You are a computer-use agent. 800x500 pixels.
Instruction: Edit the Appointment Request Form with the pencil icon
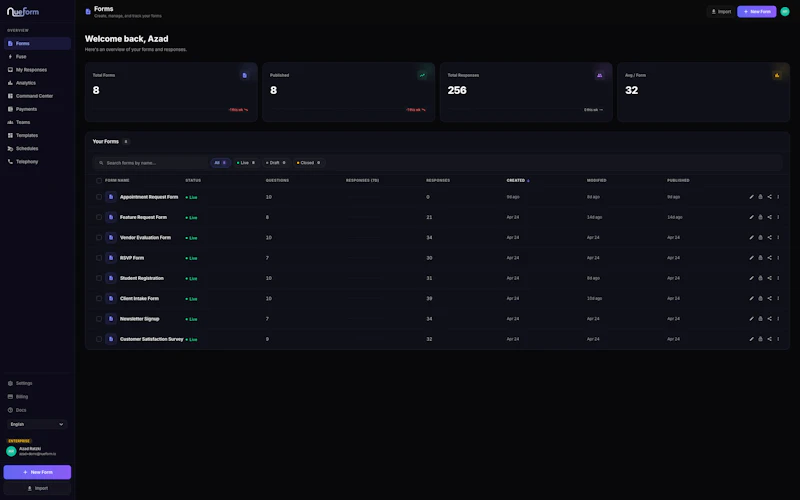tap(752, 197)
